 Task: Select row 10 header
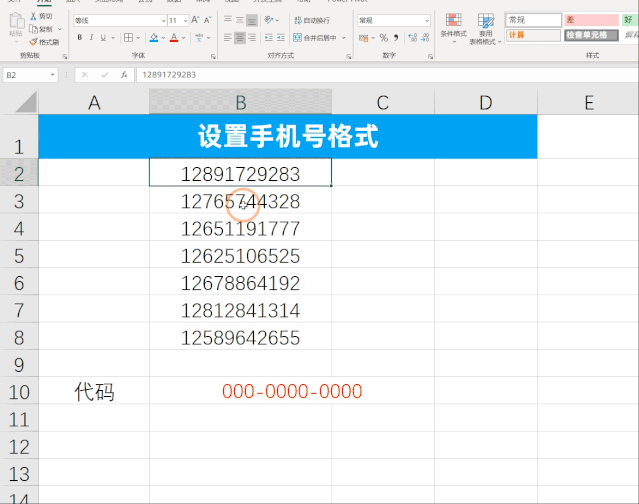tap(19, 392)
